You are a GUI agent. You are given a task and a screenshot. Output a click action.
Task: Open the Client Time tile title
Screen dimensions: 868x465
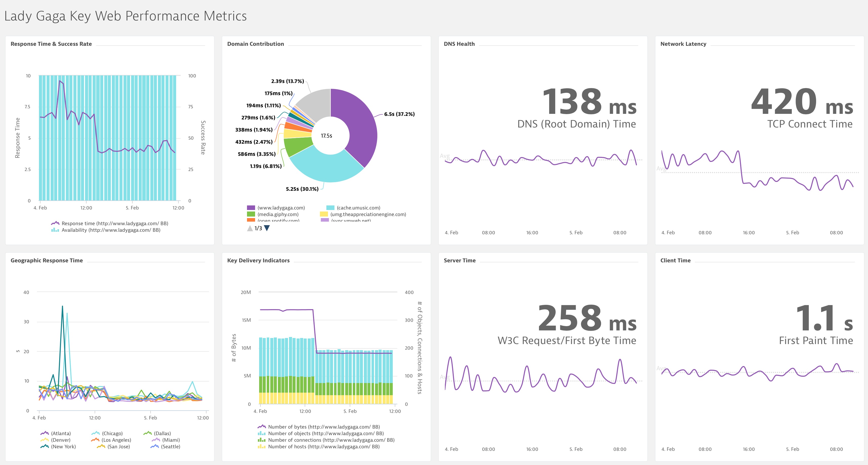pos(676,261)
